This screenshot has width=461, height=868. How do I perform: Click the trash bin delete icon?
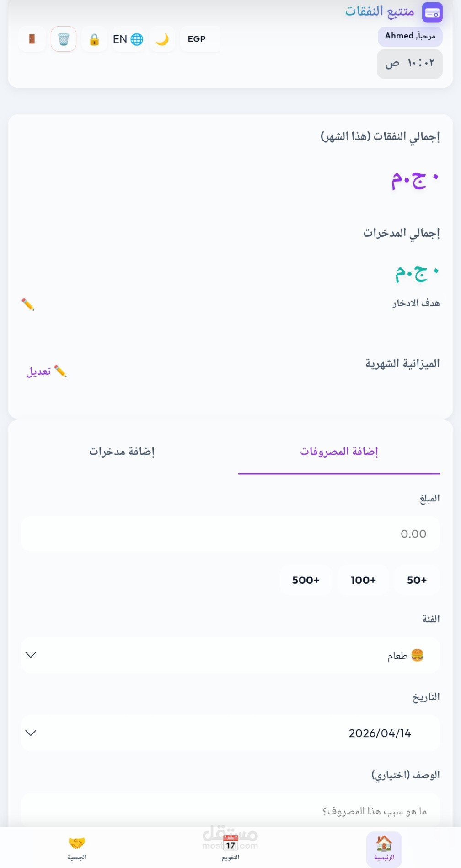[64, 39]
